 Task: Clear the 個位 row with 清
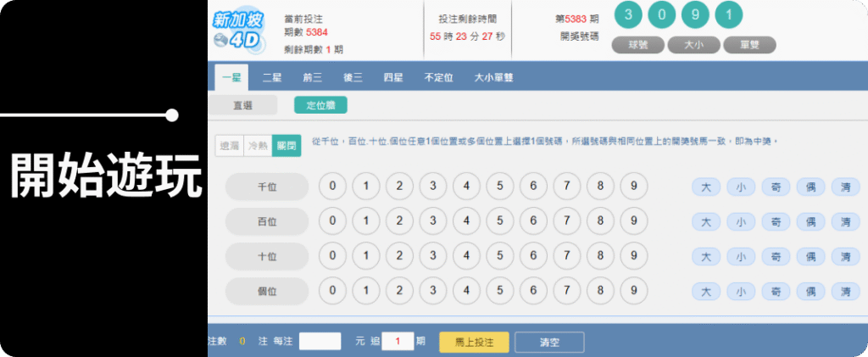click(x=845, y=292)
